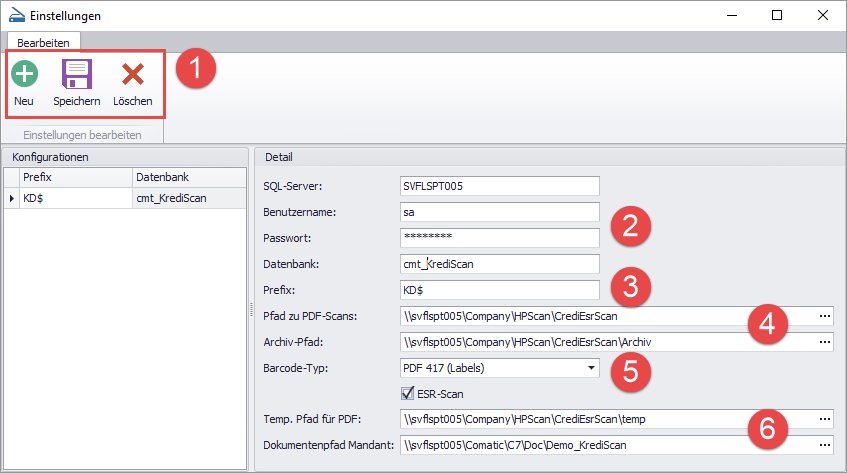The height and width of the screenshot is (473, 847).
Task: Click the Prefix text field in Detail
Action: pyautogui.click(x=497, y=290)
